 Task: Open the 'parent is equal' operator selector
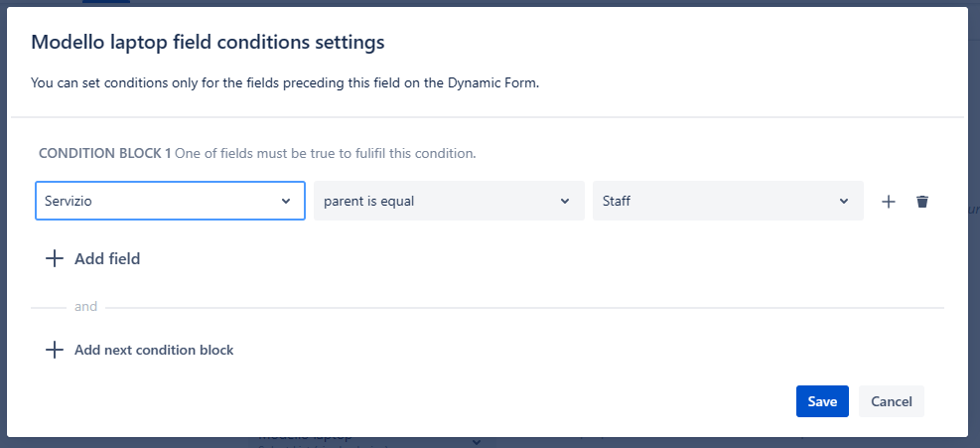[437, 201]
